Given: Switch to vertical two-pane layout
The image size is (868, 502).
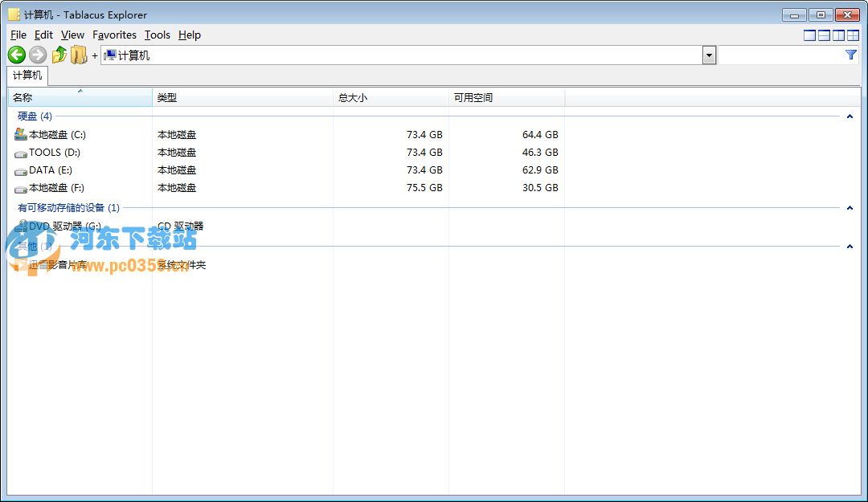Looking at the screenshot, I should click(x=837, y=35).
